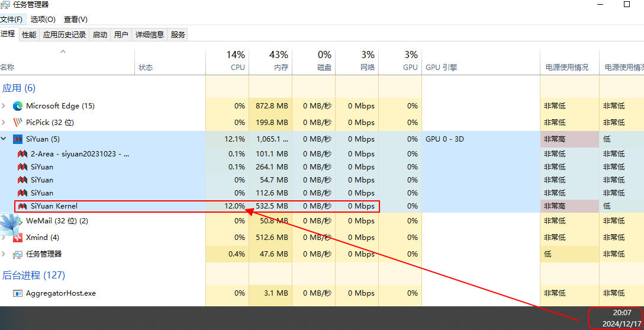Click icon of 2-Area siyuan20231023 process
The height and width of the screenshot is (330, 644).
(22, 153)
